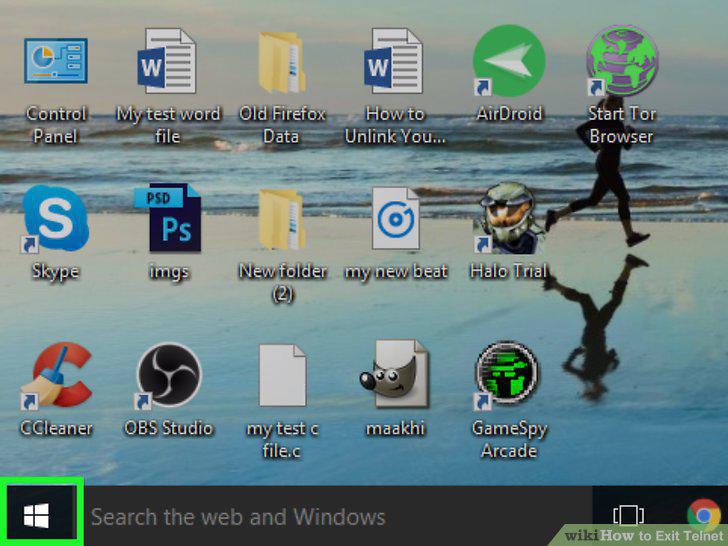The image size is (728, 546).
Task: Click the my new beat label text
Action: click(396, 272)
